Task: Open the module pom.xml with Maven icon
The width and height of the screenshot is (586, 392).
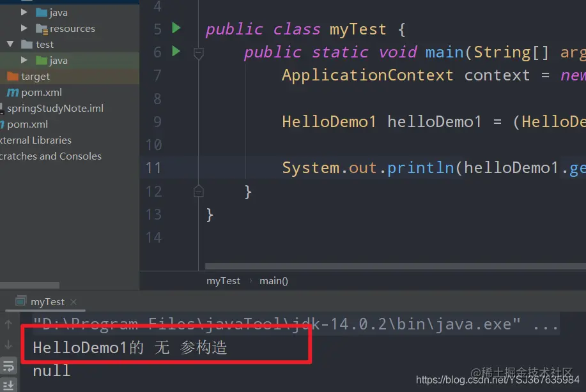Action: pyautogui.click(x=41, y=92)
